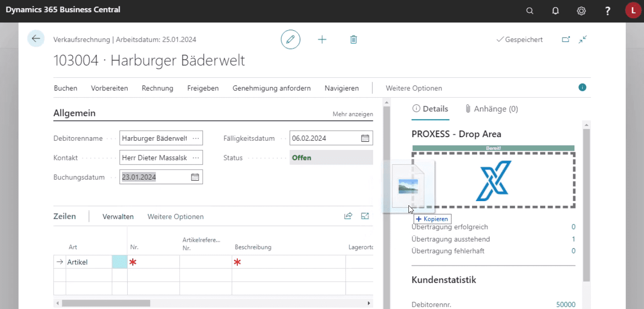
Task: Open the Freigeben menu
Action: [203, 88]
